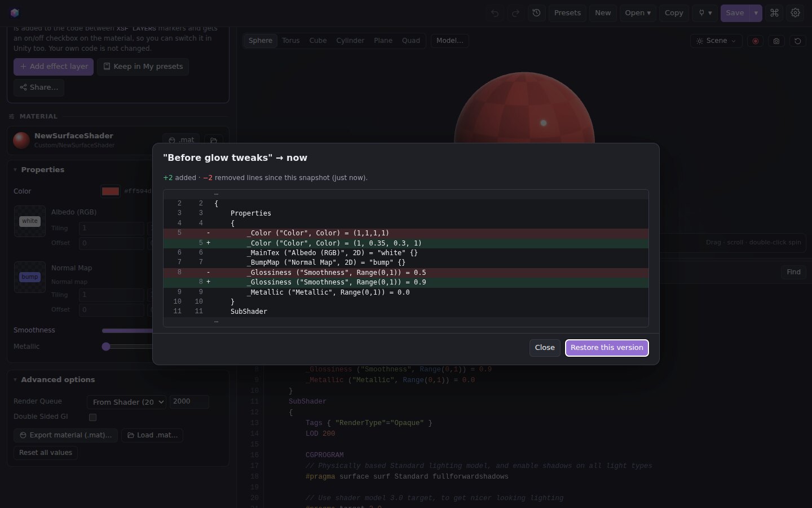Screen dimensions: 812x508
Task: Click Add effect layer button
Action: coord(54,67)
